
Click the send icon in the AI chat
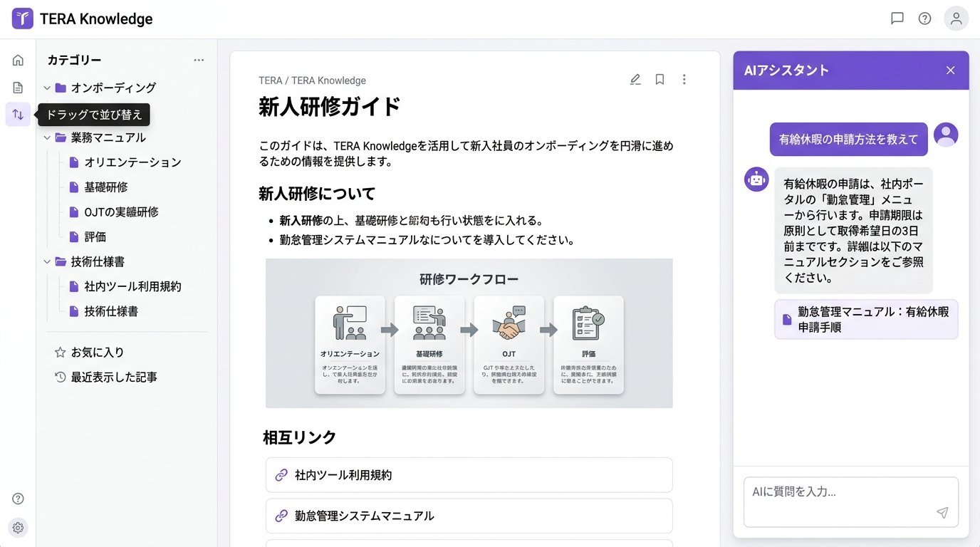(x=942, y=512)
